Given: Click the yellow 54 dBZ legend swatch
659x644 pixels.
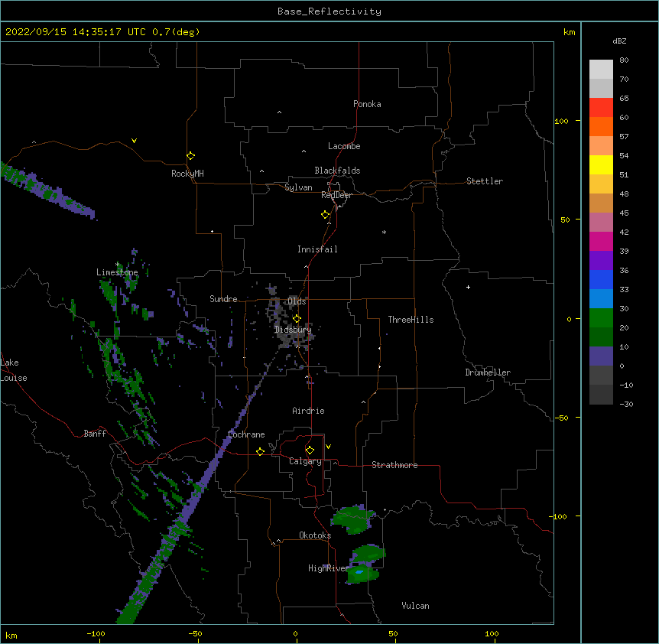Looking at the screenshot, I should tap(601, 164).
